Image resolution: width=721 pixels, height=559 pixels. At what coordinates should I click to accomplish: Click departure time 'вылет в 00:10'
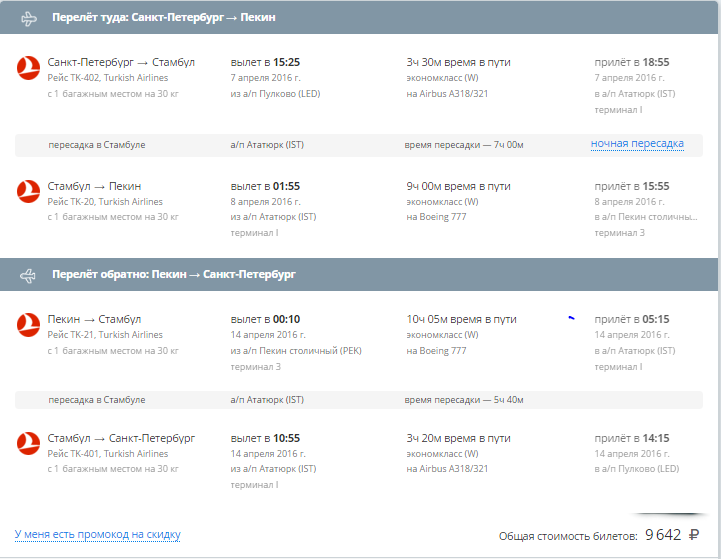tap(265, 319)
